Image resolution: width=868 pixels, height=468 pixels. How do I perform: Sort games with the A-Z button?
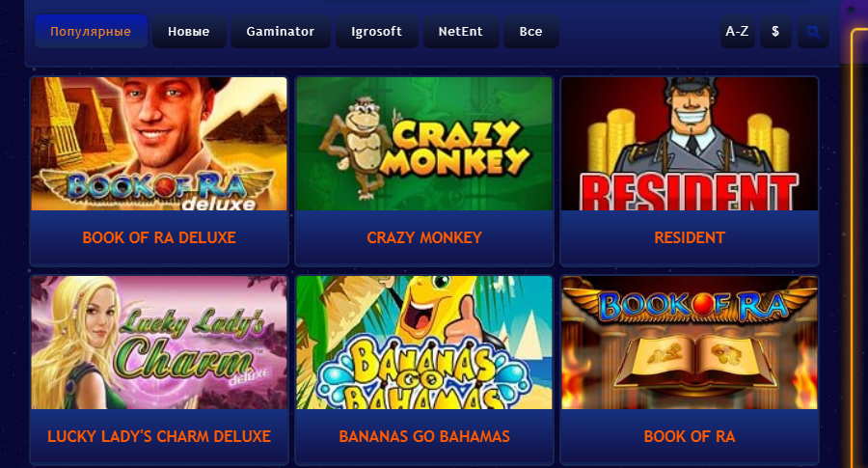click(x=737, y=32)
